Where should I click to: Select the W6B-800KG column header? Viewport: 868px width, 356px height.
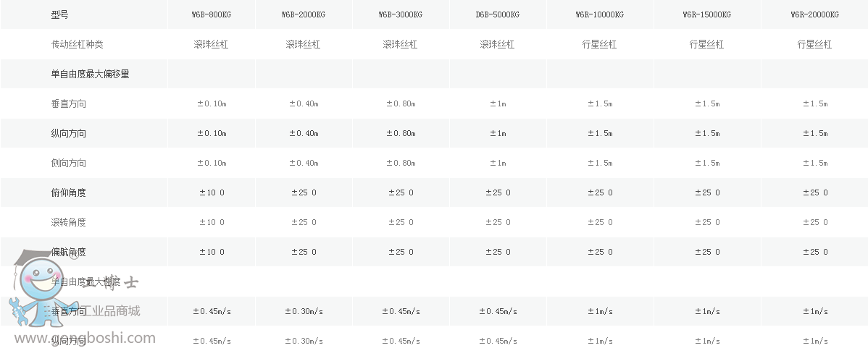212,14
